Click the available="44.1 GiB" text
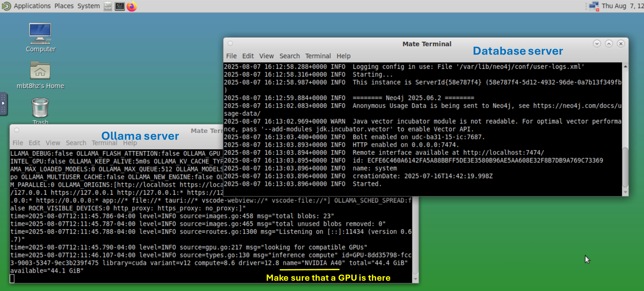The height and width of the screenshot is (291, 644). [x=47, y=271]
